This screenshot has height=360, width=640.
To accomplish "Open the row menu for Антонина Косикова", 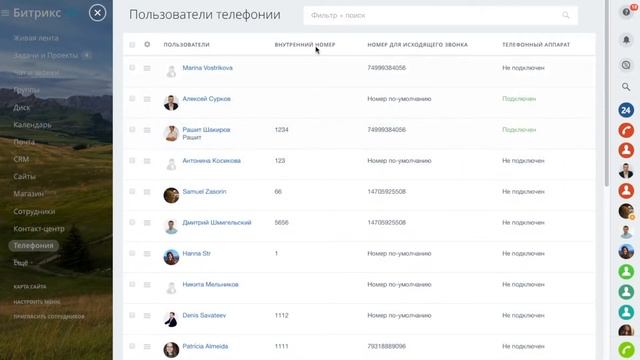I will [x=147, y=161].
